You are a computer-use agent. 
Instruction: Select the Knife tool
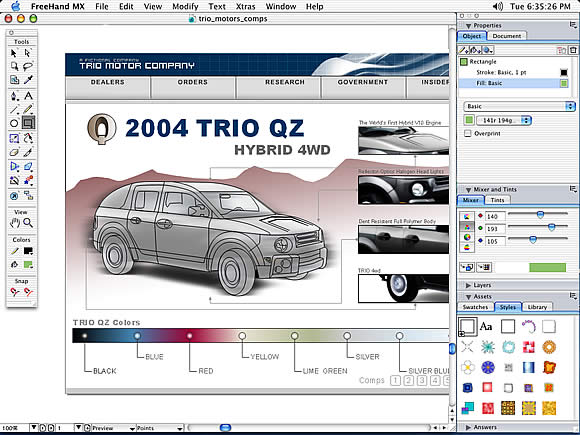click(28, 152)
